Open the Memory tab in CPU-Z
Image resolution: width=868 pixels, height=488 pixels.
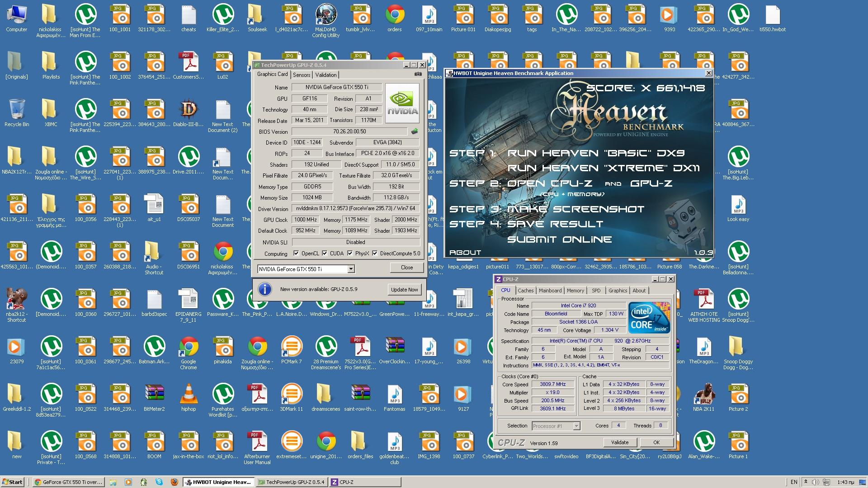[x=576, y=291]
